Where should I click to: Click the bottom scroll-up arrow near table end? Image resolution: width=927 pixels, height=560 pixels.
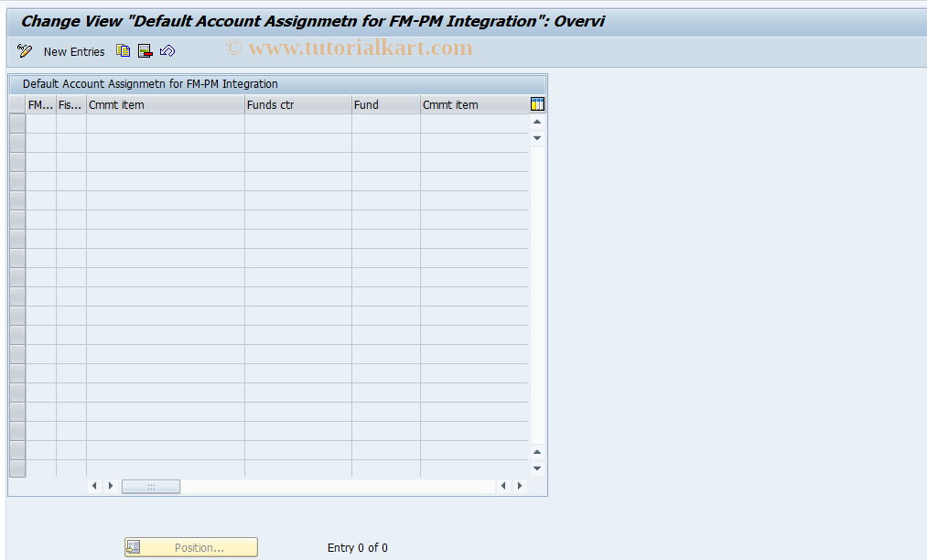point(537,452)
